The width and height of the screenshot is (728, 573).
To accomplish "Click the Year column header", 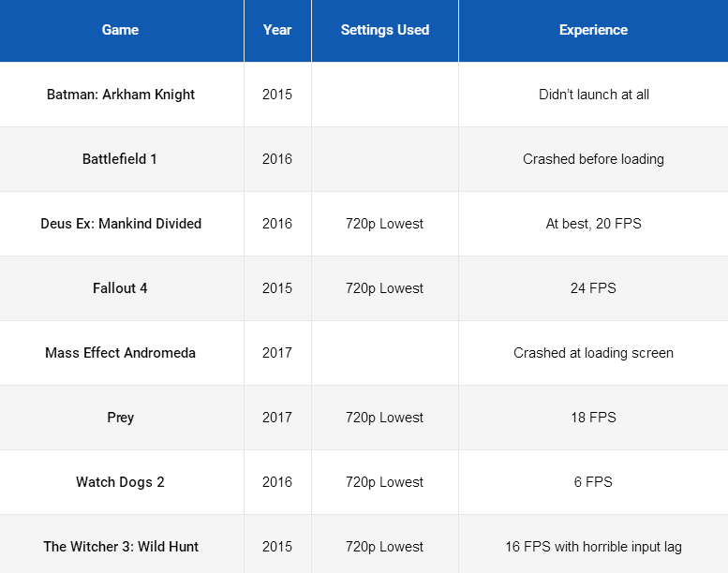I will pyautogui.click(x=277, y=30).
